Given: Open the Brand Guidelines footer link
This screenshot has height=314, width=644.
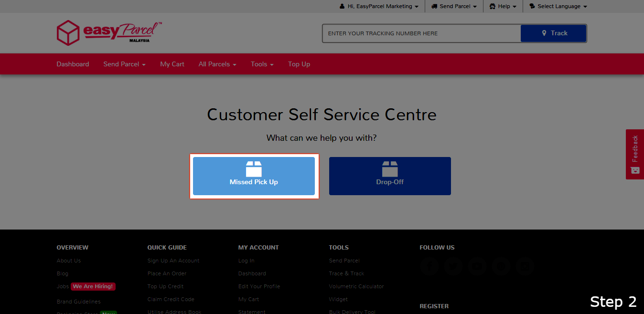Looking at the screenshot, I should pos(79,302).
